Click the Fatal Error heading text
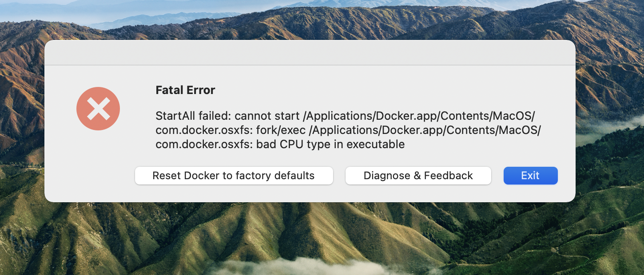The image size is (644, 275). pos(185,90)
